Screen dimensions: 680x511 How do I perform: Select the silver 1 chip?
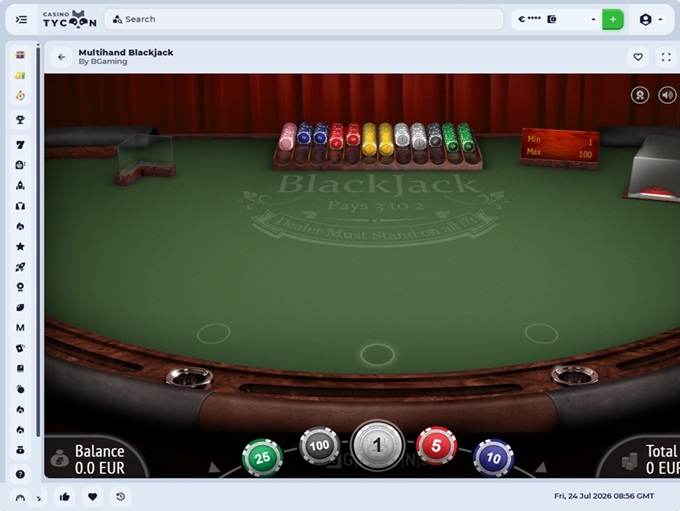click(377, 445)
